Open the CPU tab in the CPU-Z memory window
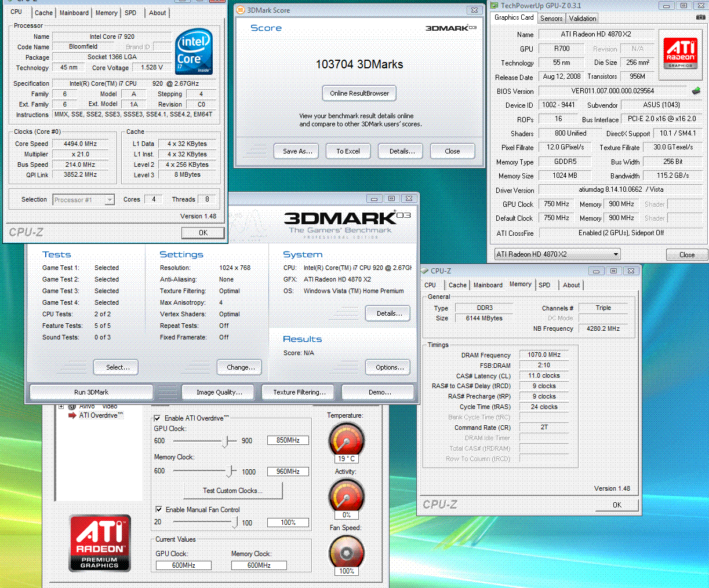The height and width of the screenshot is (588, 709). click(x=430, y=285)
